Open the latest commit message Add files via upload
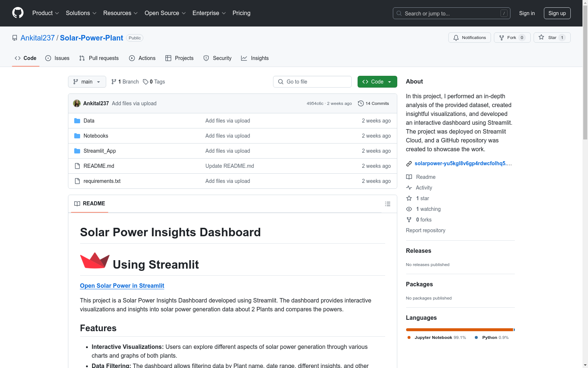This screenshot has width=588, height=368. click(x=134, y=103)
